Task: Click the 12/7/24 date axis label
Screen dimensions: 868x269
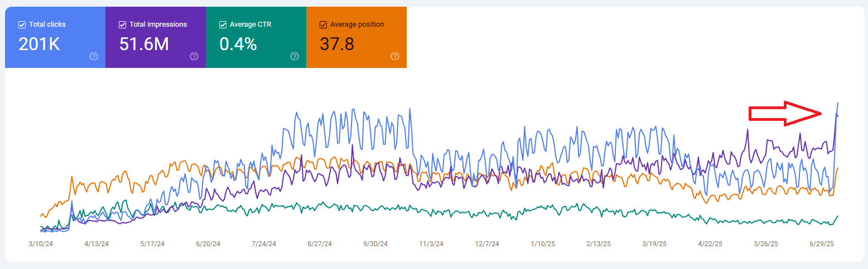Action: point(487,244)
